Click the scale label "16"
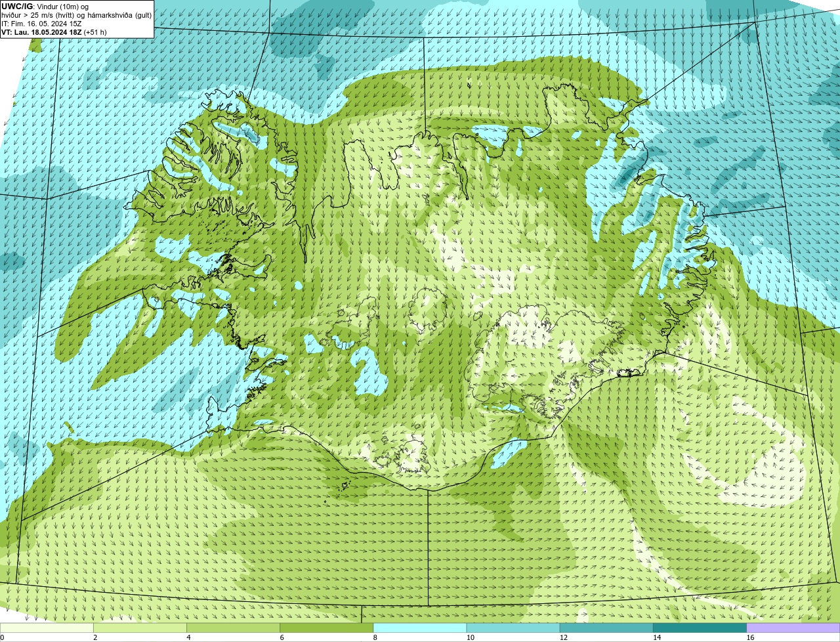Screen dimensions: 840x642 point(749,637)
